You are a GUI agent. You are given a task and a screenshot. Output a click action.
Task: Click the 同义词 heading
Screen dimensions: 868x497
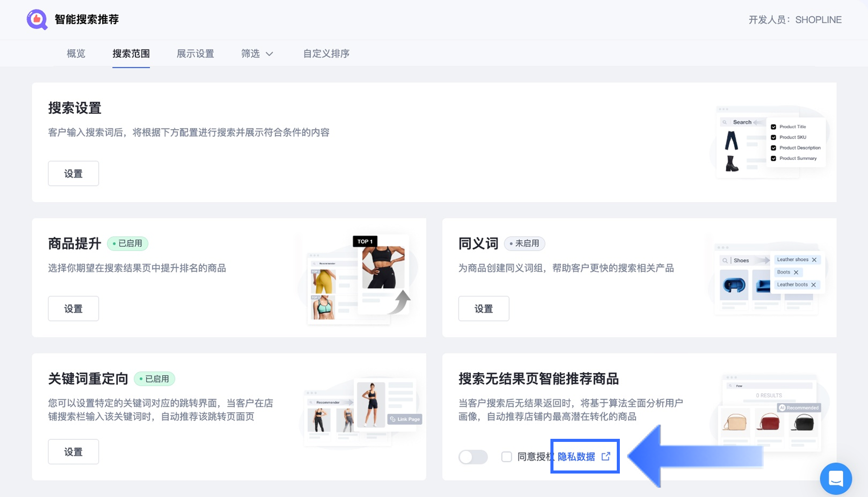coord(478,243)
